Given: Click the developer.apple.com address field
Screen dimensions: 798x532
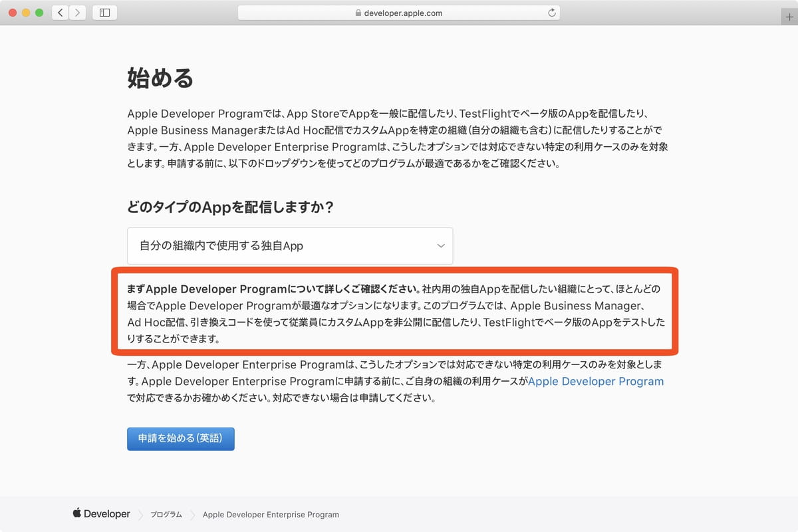Looking at the screenshot, I should pos(398,13).
